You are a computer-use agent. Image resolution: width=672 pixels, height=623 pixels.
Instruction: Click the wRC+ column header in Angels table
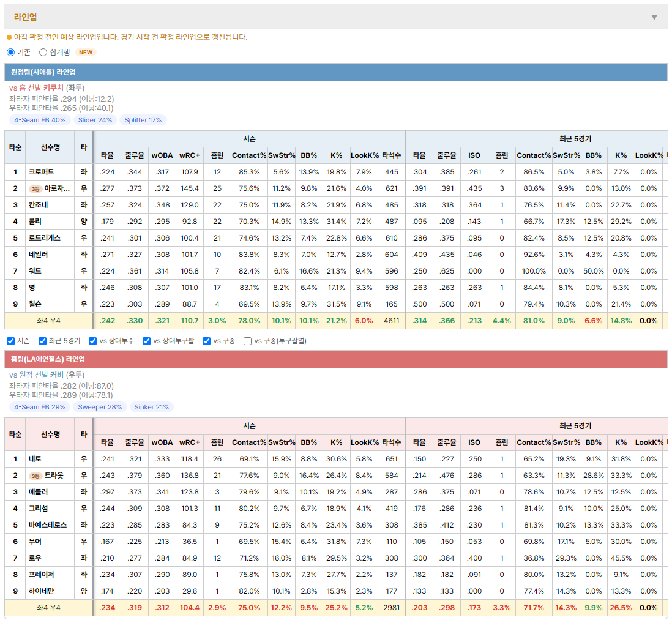tap(190, 442)
